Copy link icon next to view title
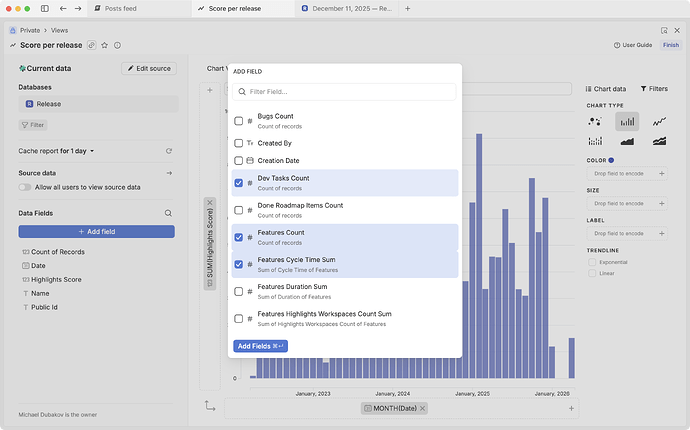The height and width of the screenshot is (430, 690). coord(92,45)
